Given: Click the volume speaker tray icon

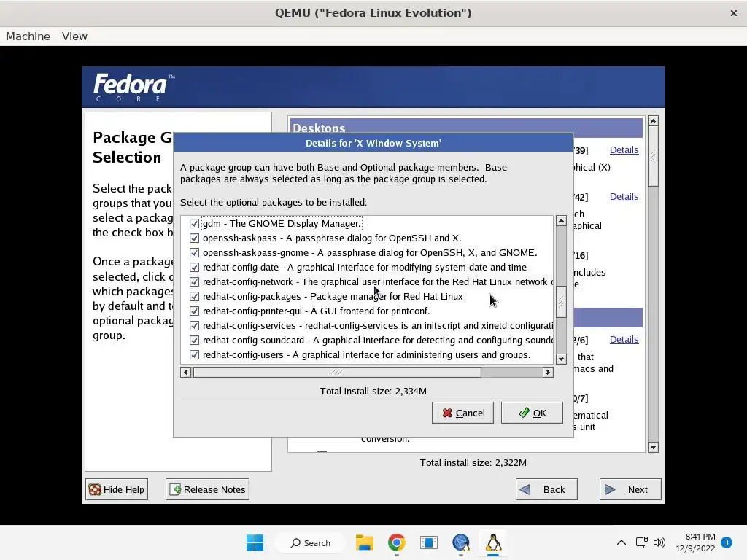Looking at the screenshot, I should pos(659,542).
